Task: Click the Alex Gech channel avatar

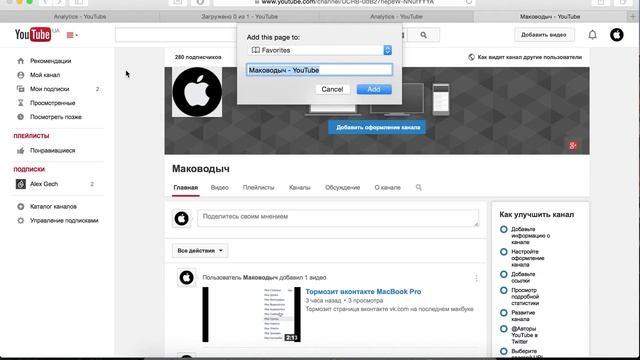Action: pos(21,184)
